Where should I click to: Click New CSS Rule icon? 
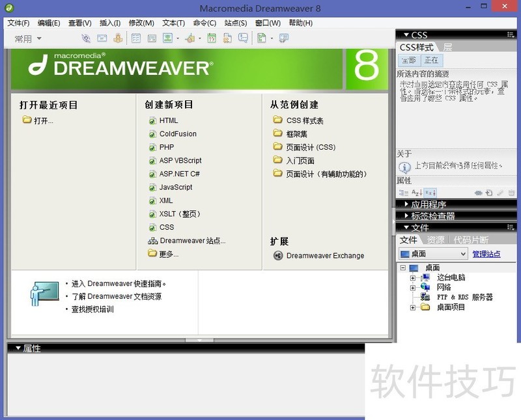(x=489, y=193)
